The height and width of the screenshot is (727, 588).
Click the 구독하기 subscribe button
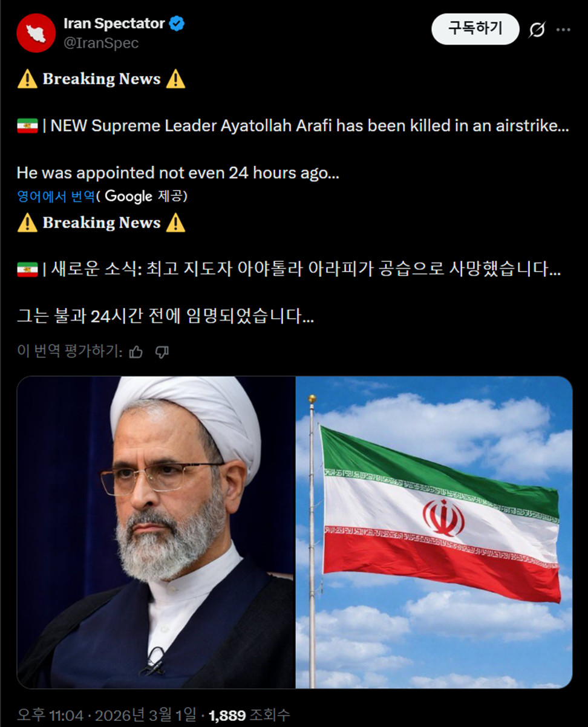(x=475, y=29)
